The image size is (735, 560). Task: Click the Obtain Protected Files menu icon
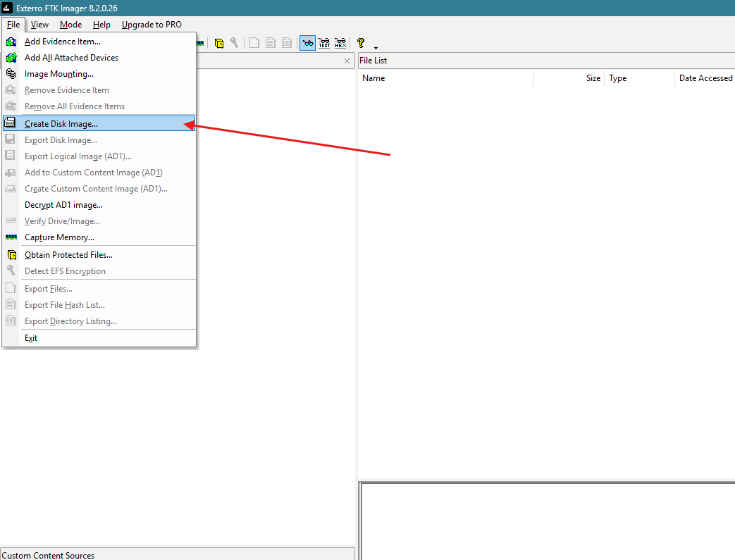pyautogui.click(x=12, y=255)
